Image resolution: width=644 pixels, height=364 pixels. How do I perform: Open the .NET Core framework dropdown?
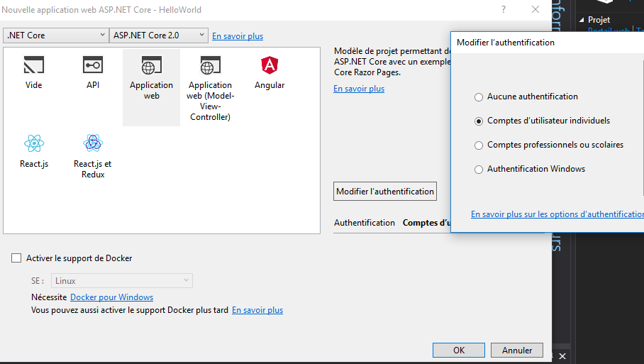coord(55,35)
